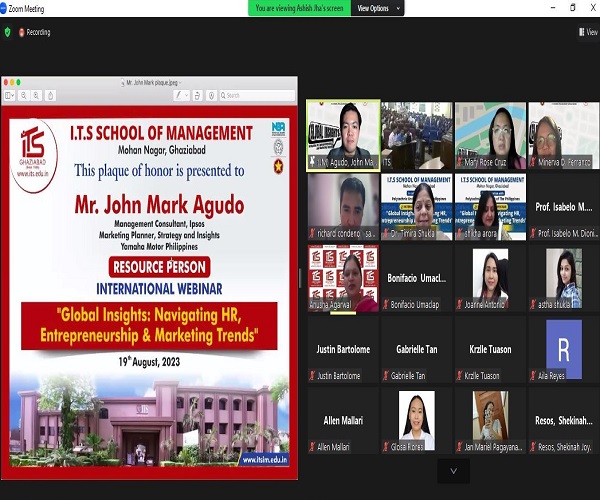Select Resos, Shekinah Joy's participant tile

point(564,420)
